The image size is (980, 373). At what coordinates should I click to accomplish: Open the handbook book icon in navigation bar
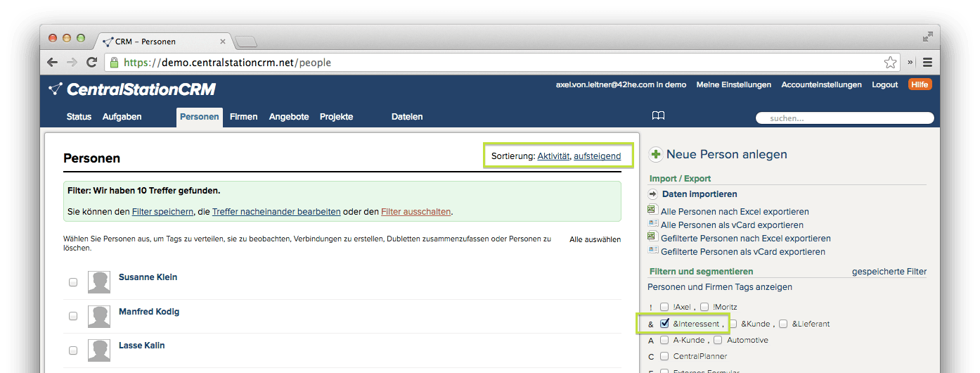[658, 116]
